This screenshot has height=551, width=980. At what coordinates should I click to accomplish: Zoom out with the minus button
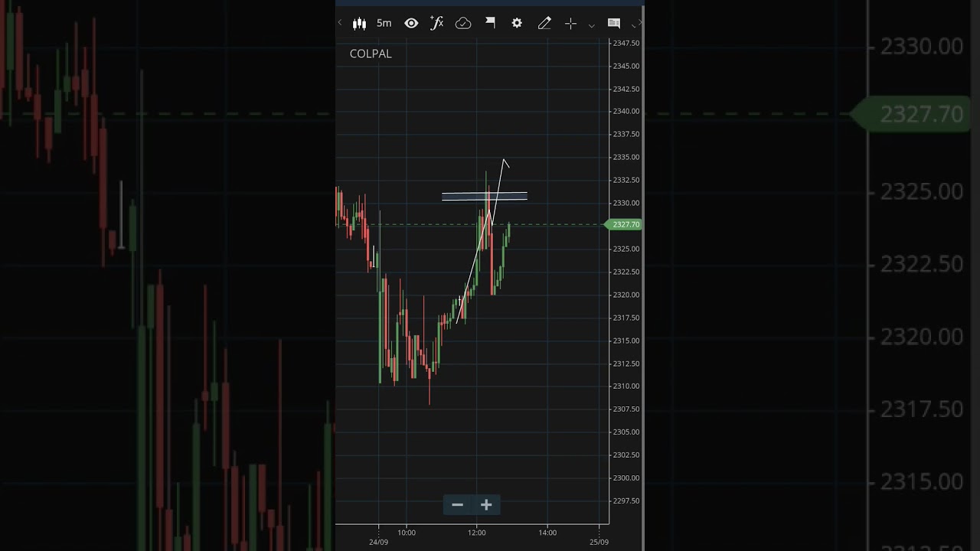(x=457, y=504)
